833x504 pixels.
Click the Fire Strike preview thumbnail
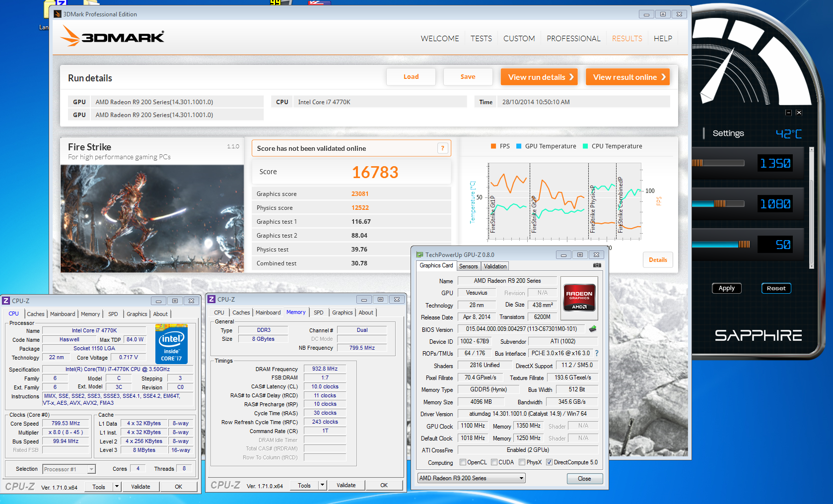coord(152,218)
